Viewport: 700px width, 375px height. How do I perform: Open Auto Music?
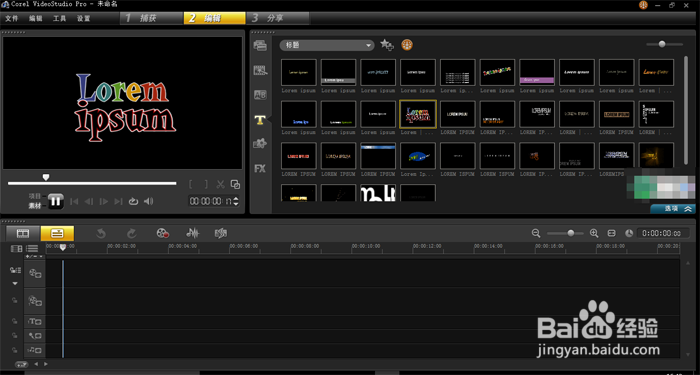click(221, 233)
